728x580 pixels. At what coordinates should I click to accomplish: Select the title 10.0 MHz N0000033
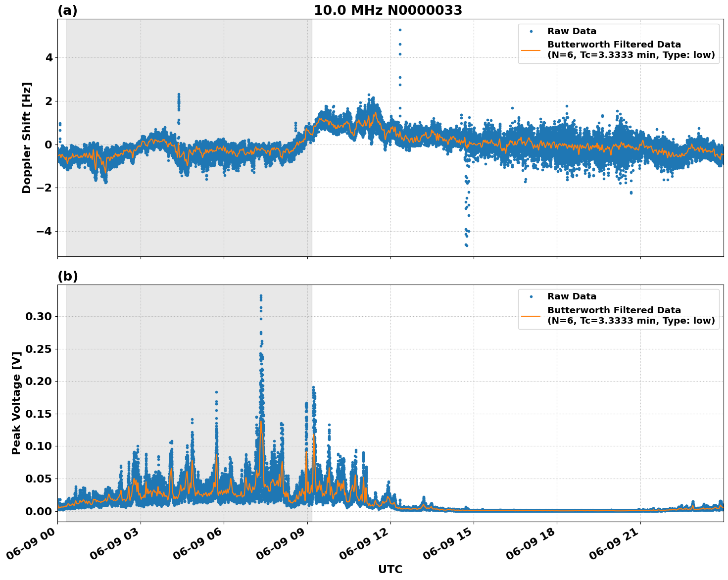389,11
